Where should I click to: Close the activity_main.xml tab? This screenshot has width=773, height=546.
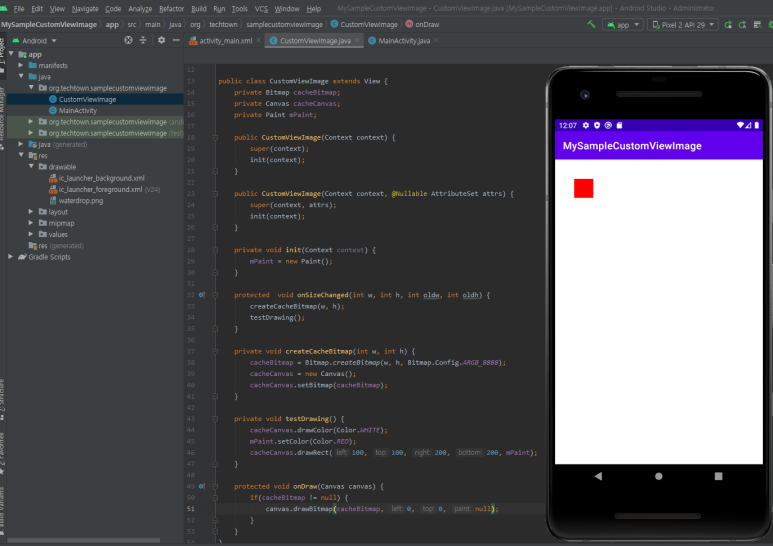(258, 40)
